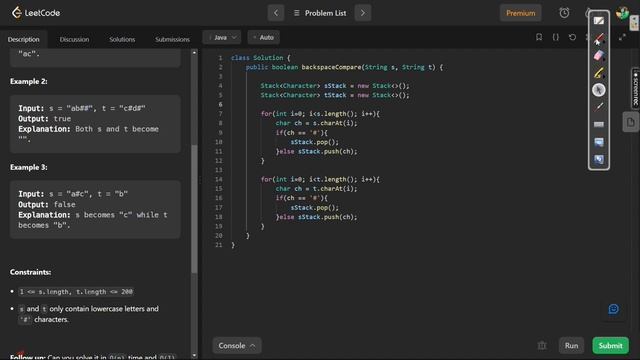The height and width of the screenshot is (360, 640).
Task: Click the screenrec side tab
Action: coord(636,88)
